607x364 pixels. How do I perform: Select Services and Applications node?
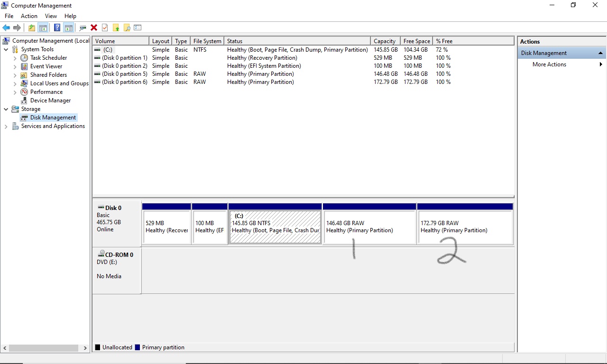pyautogui.click(x=53, y=126)
